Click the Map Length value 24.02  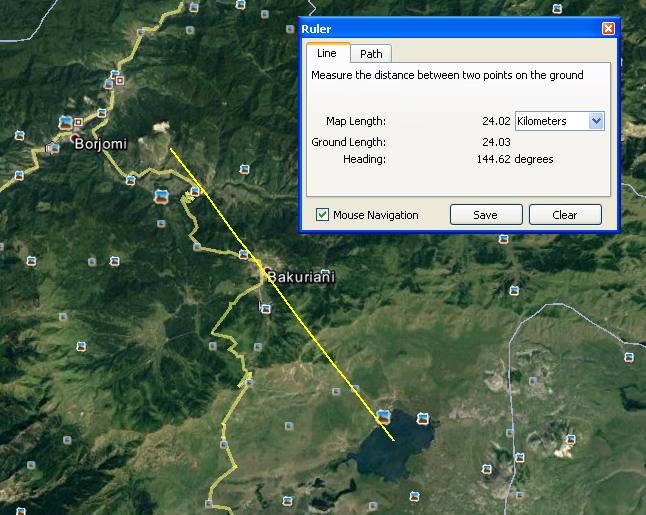click(496, 121)
